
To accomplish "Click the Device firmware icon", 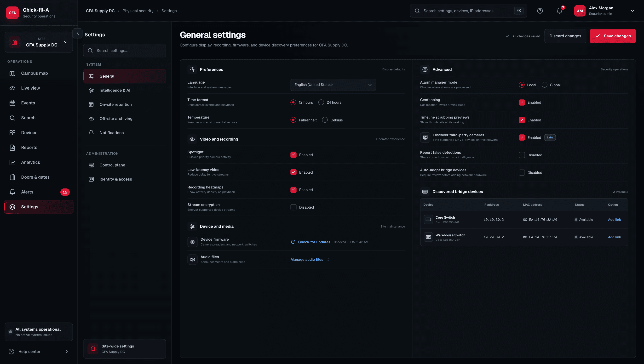I will coord(192,242).
